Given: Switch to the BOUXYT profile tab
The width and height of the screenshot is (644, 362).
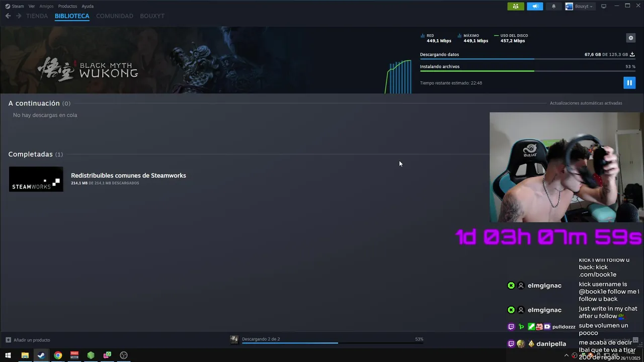Looking at the screenshot, I should coord(152,16).
